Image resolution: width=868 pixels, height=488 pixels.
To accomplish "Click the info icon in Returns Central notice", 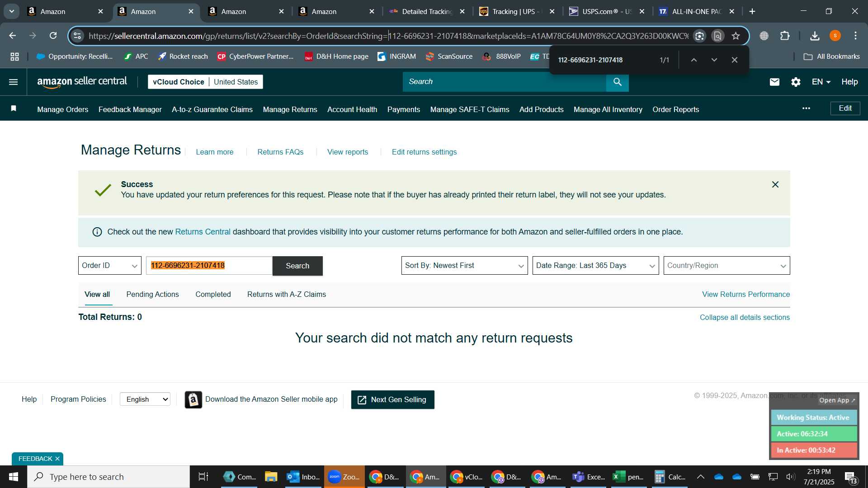I will pyautogui.click(x=97, y=232).
